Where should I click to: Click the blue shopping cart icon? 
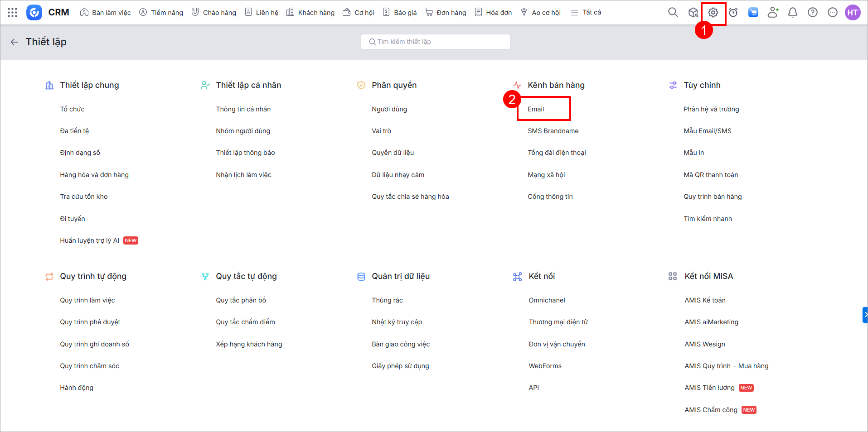click(x=753, y=12)
